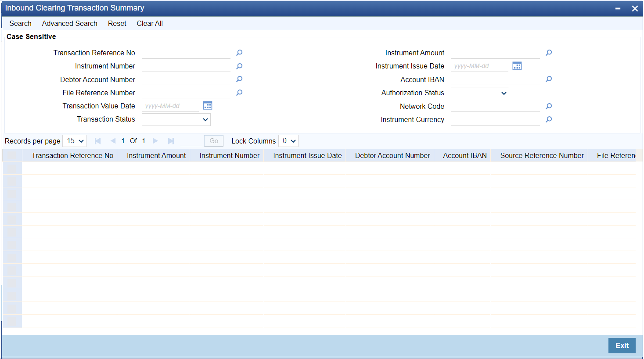Image resolution: width=644 pixels, height=359 pixels.
Task: Sort by Instrument Number column header
Action: click(230, 155)
